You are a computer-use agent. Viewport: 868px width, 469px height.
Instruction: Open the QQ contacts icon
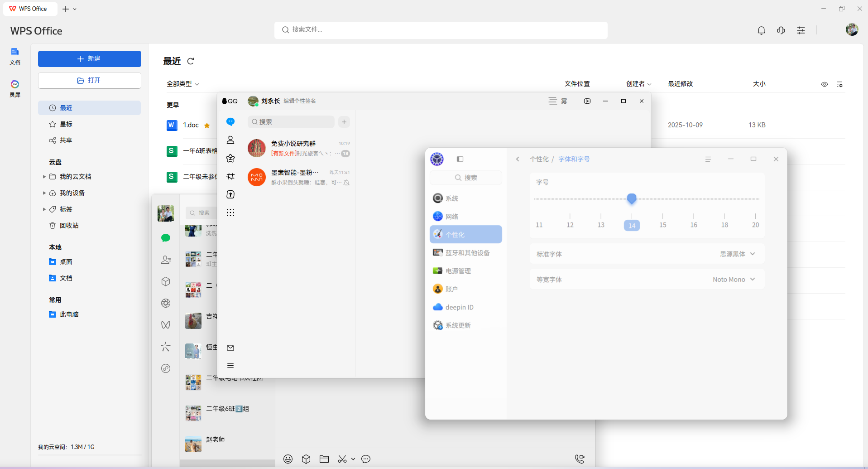coord(230,140)
